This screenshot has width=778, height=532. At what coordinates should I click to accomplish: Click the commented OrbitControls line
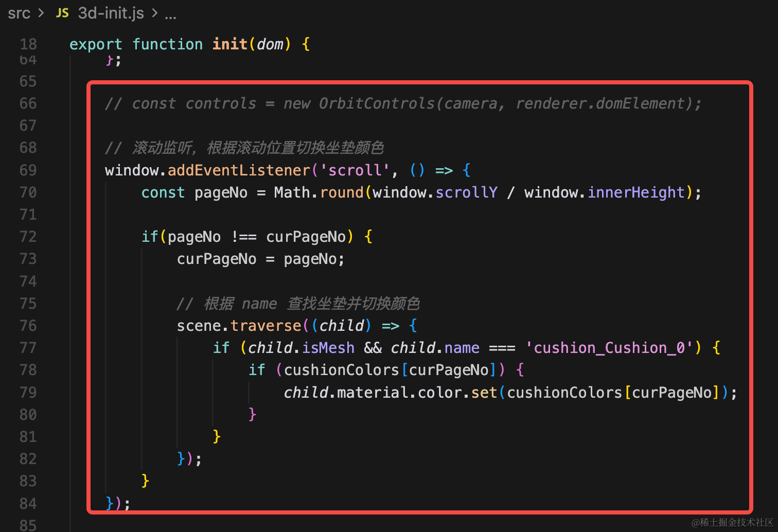(403, 103)
